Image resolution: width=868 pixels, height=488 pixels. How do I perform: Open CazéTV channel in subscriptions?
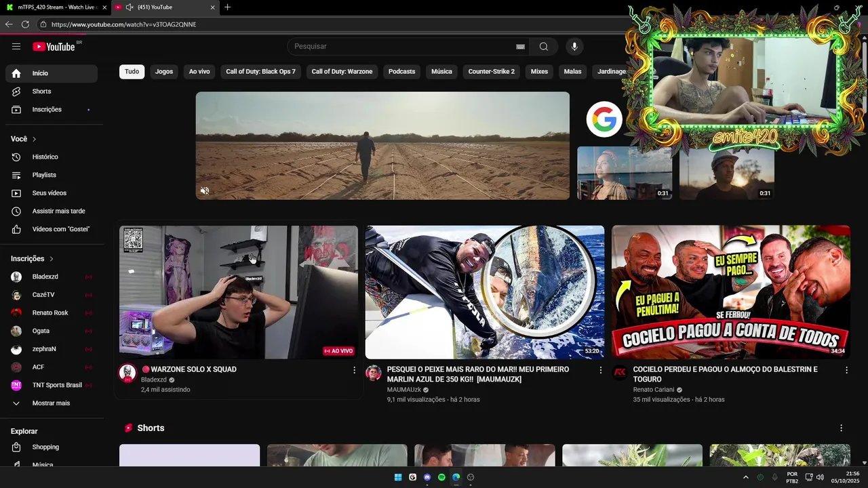[52, 295]
